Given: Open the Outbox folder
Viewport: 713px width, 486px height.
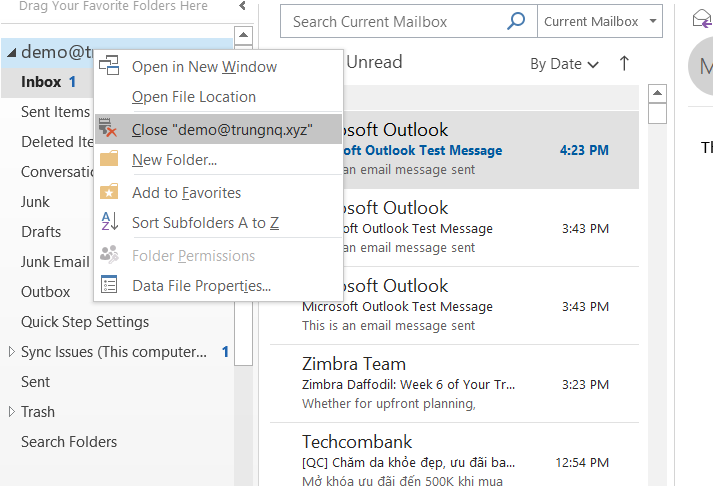Looking at the screenshot, I should [45, 292].
